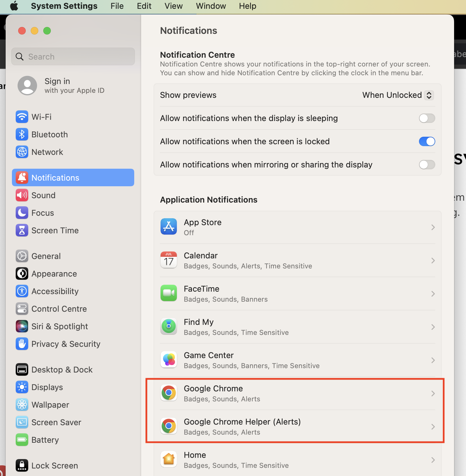The width and height of the screenshot is (466, 476).
Task: Click the Wi-Fi sidebar icon
Action: [22, 117]
